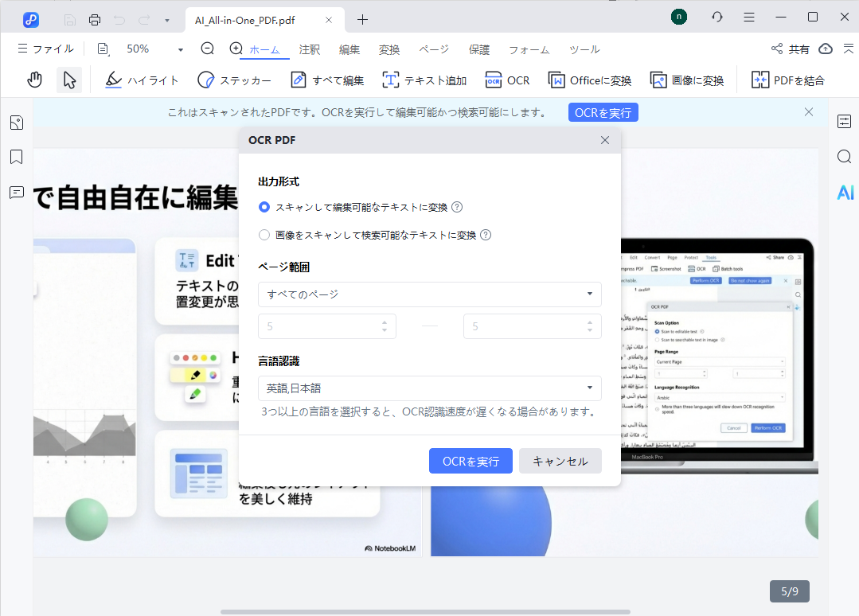Screen dimensions: 859x616
Task: Open the ステッカー sticker tool
Action: point(236,80)
